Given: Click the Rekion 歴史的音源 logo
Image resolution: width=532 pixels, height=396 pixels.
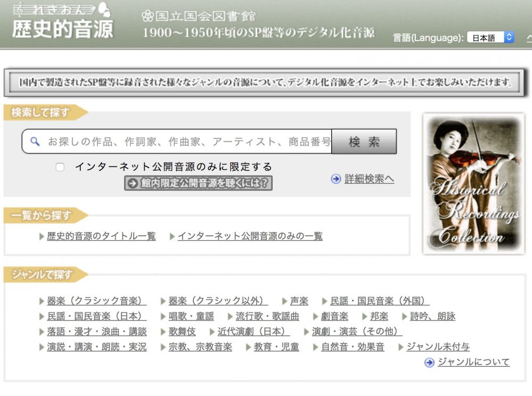Looking at the screenshot, I should tap(62, 21).
